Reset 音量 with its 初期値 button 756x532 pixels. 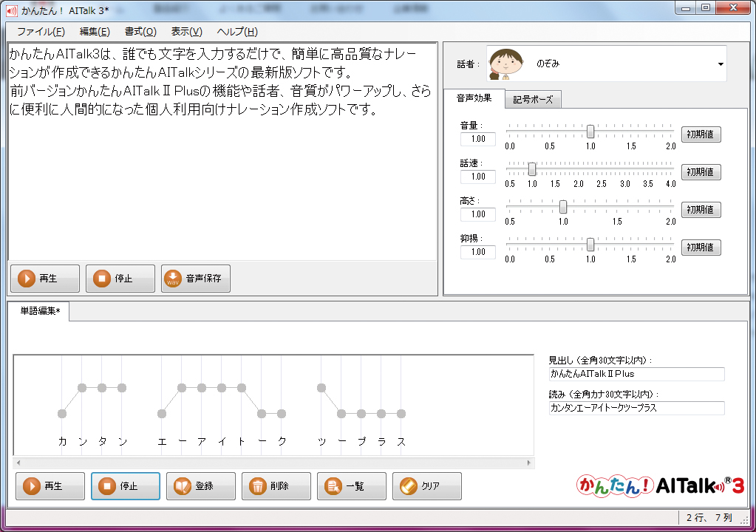pyautogui.click(x=701, y=134)
